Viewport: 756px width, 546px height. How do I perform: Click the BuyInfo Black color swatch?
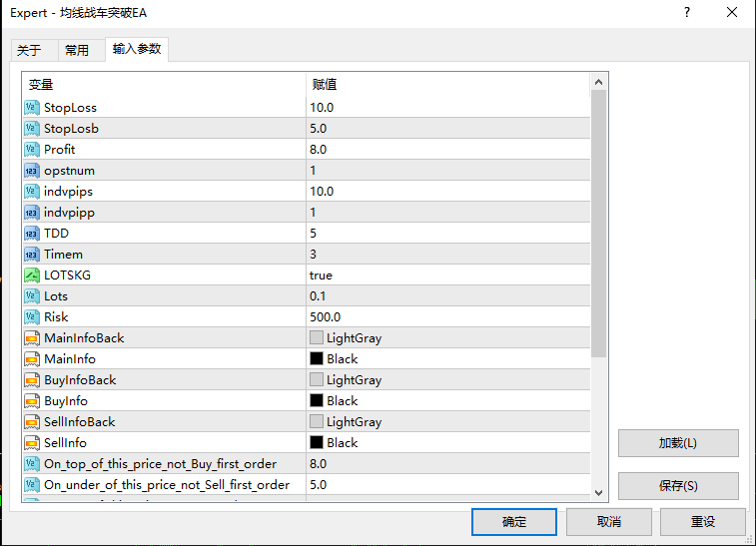(x=317, y=401)
